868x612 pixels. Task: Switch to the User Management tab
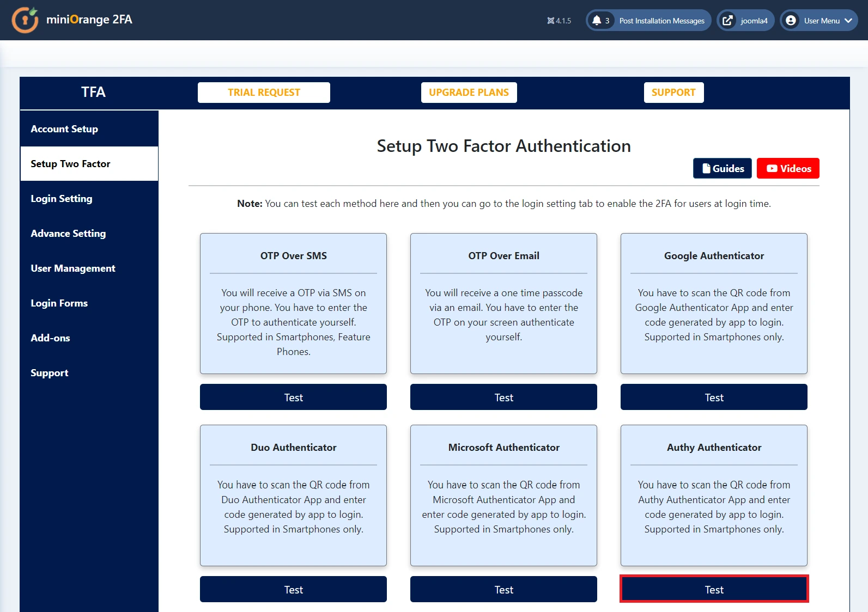[89, 268]
